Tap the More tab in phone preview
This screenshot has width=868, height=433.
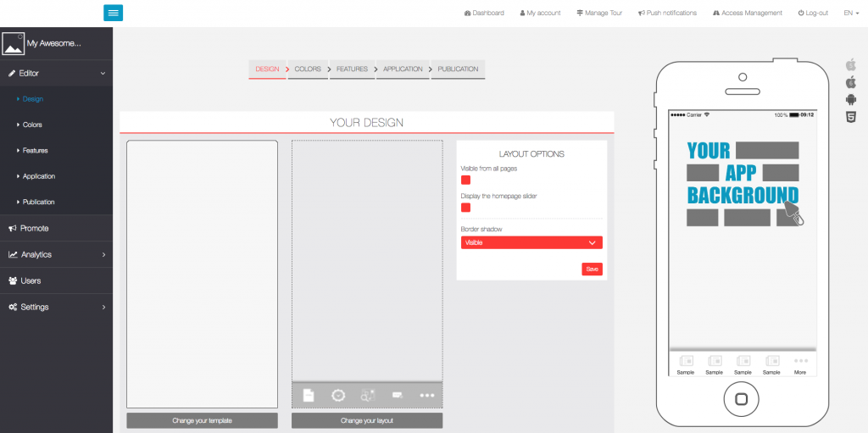(x=799, y=364)
